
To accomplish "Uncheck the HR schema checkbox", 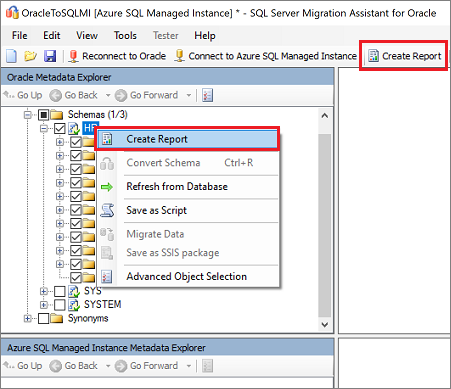I will [x=60, y=129].
